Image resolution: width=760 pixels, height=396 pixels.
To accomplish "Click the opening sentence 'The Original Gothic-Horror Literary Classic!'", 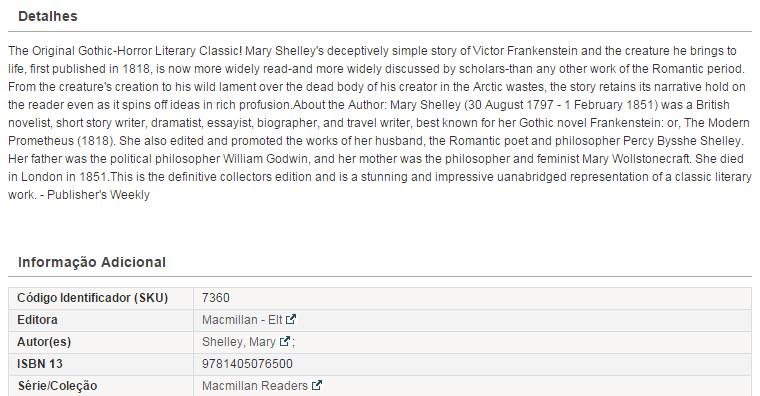I will tap(125, 51).
